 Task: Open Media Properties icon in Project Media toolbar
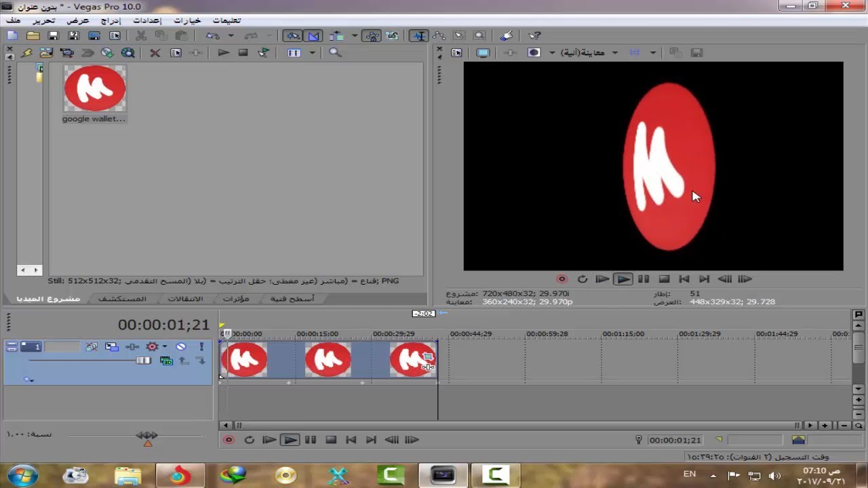176,53
